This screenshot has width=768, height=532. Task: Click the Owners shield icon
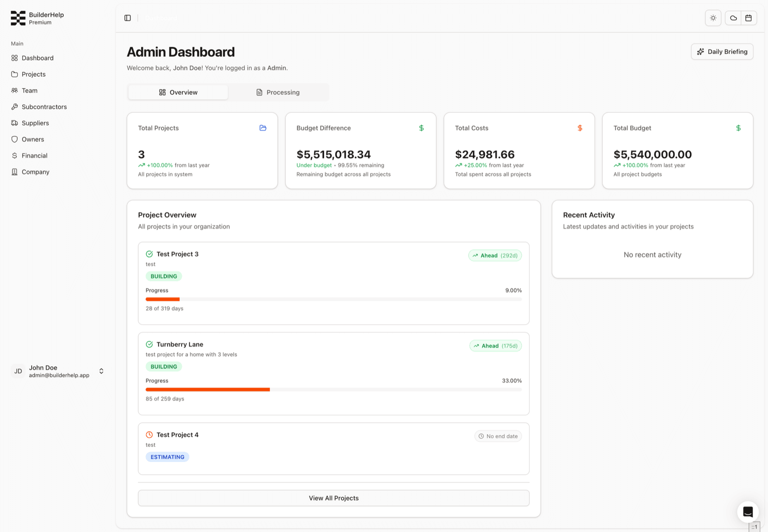(x=14, y=140)
